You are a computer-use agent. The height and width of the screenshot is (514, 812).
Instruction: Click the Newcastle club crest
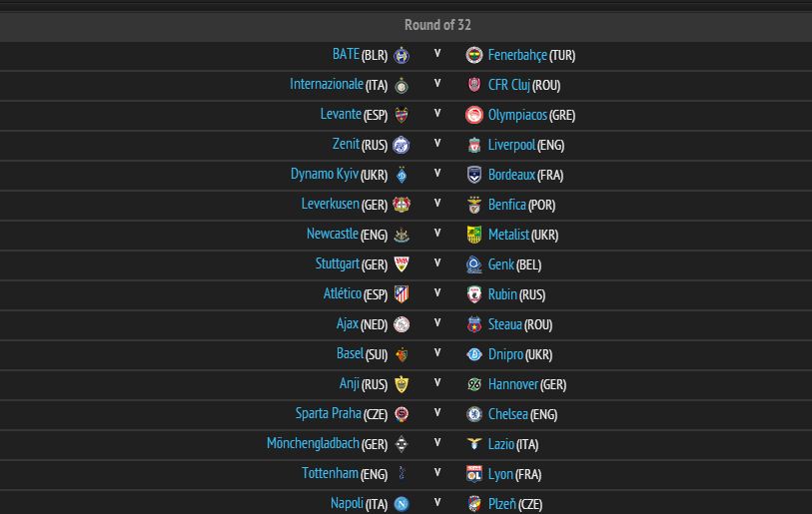402,235
